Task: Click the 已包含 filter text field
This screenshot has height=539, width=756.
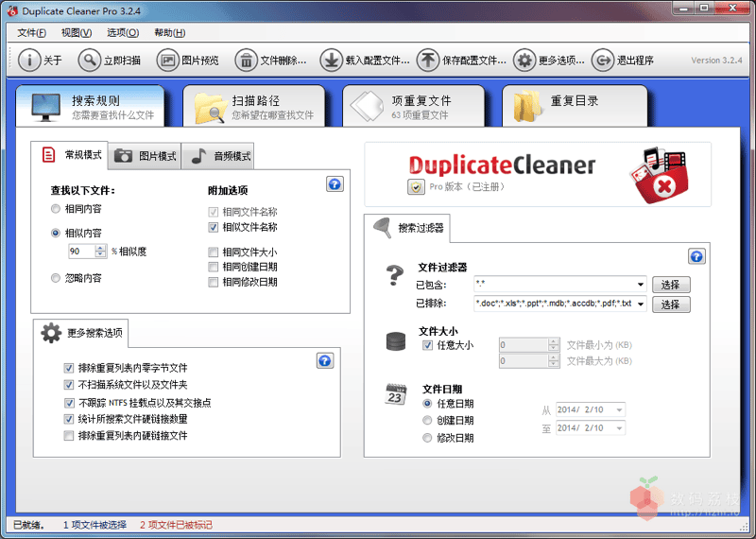Action: click(555, 285)
